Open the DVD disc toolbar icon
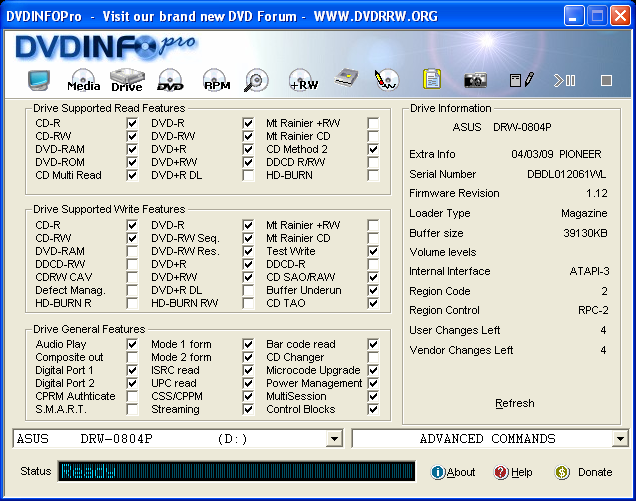 [x=170, y=80]
